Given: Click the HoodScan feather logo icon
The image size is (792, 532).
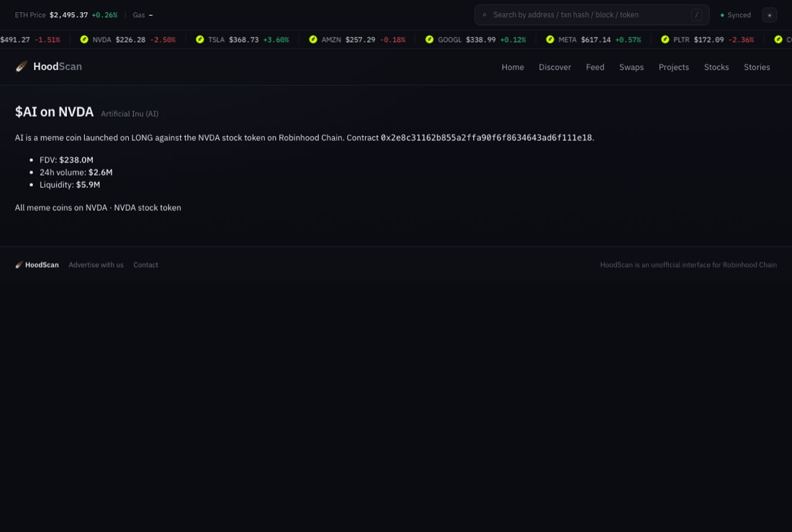Looking at the screenshot, I should click(21, 67).
